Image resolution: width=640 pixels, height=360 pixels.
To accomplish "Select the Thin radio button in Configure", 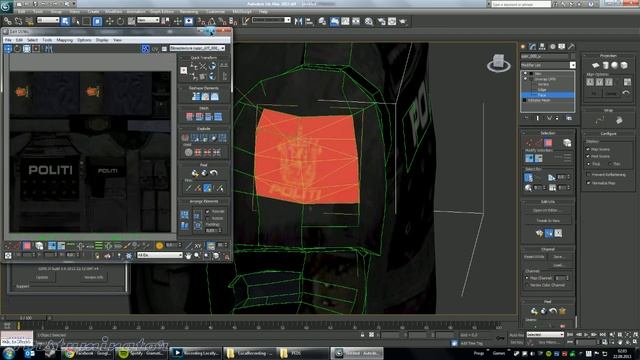I will [610, 164].
